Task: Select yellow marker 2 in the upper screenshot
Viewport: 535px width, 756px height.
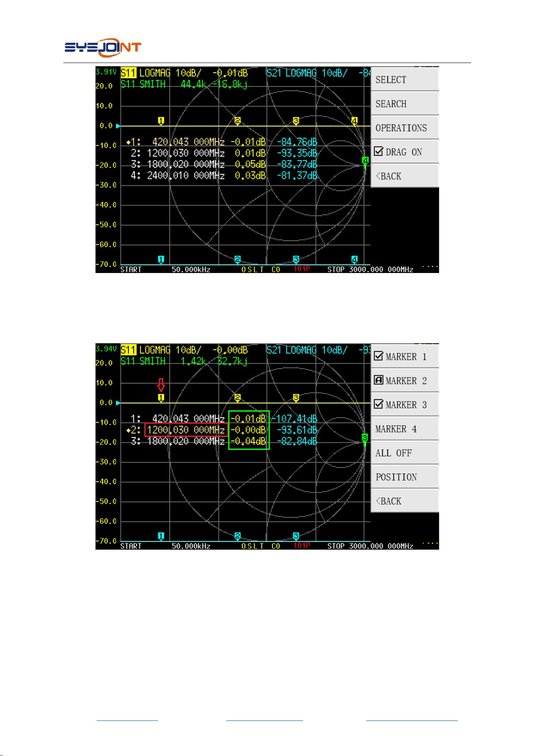Action: pyautogui.click(x=238, y=121)
